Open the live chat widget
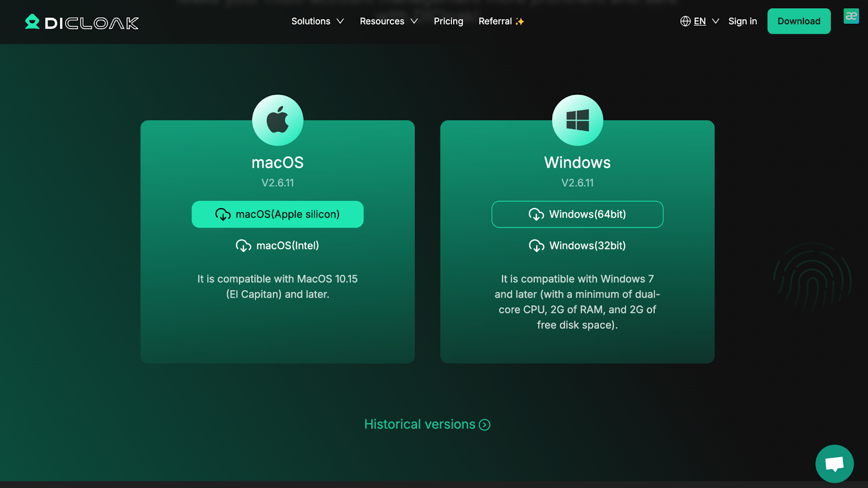 tap(834, 464)
